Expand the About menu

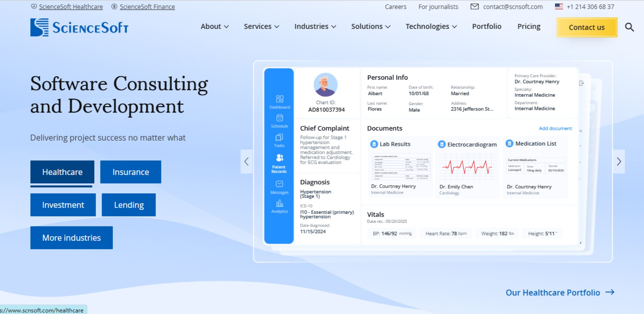[x=214, y=27]
